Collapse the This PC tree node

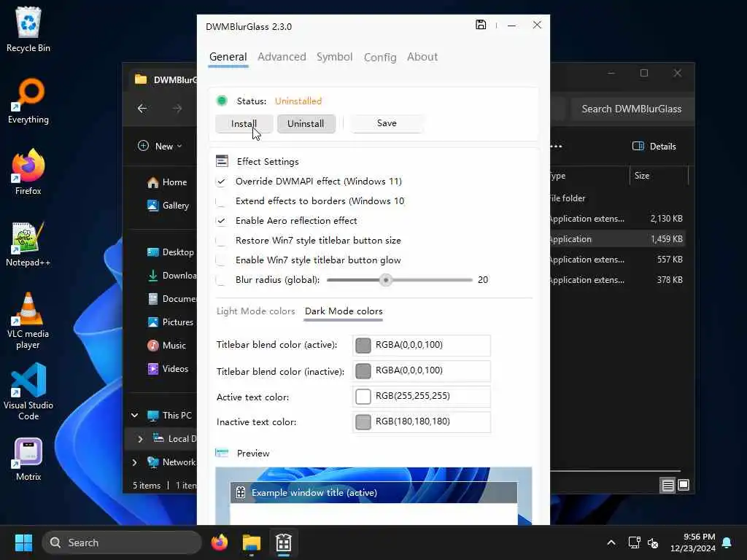[x=135, y=415]
